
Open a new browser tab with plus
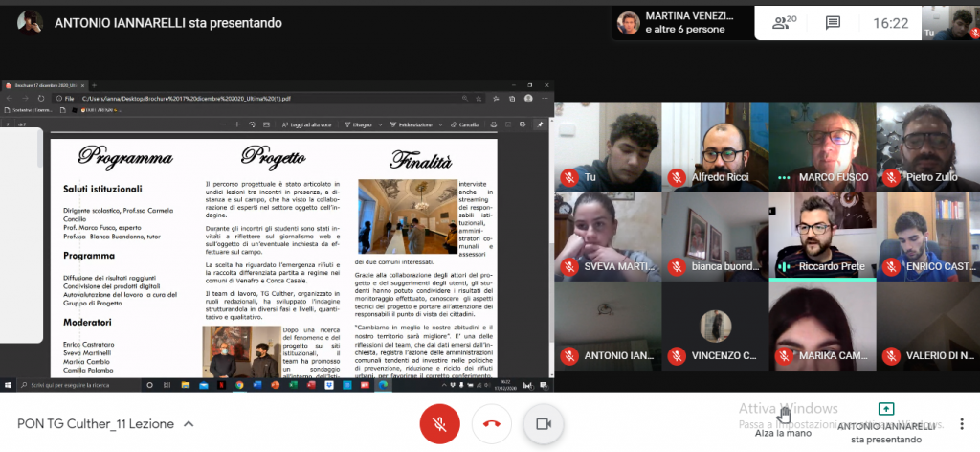click(x=94, y=85)
